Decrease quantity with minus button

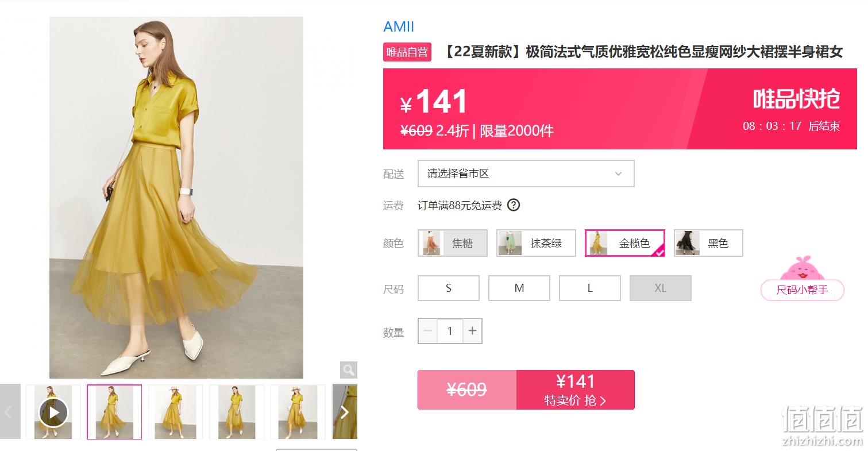click(428, 331)
